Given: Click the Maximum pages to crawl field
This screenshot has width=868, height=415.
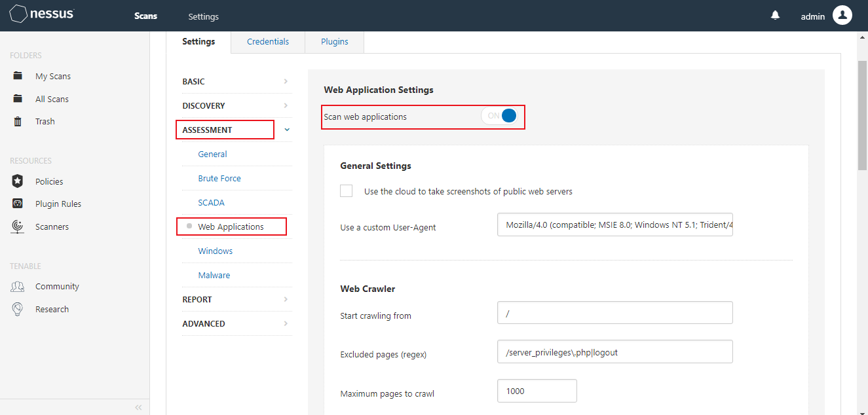Looking at the screenshot, I should [537, 391].
